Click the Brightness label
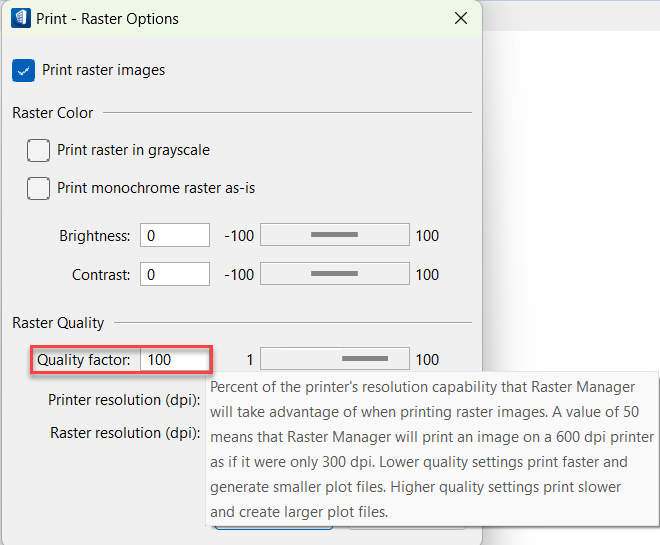660x545 pixels. pyautogui.click(x=95, y=236)
